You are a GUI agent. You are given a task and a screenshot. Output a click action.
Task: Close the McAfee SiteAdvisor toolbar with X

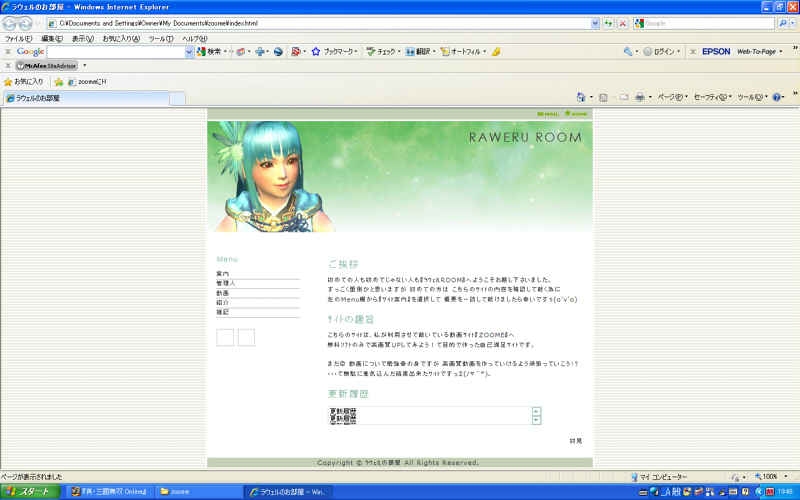coord(8,65)
